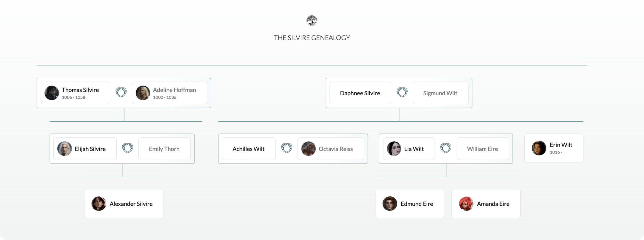644x240 pixels.
Task: Select the Sigmund Wilt card
Action: click(440, 93)
